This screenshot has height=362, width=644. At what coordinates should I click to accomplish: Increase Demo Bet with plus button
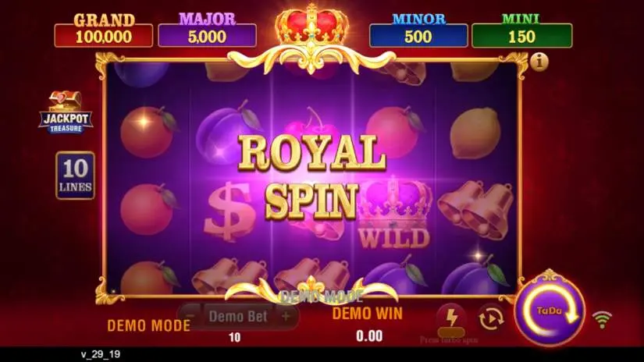click(x=286, y=316)
